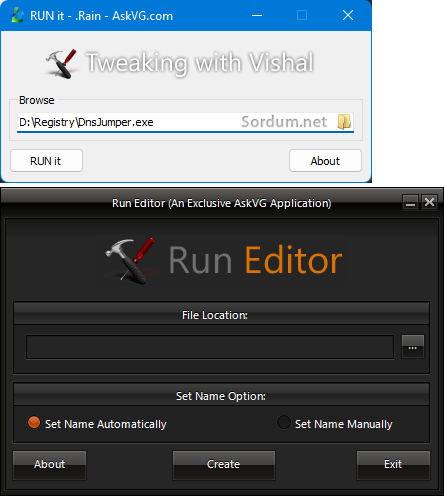444x496 pixels.
Task: Click the empty File Location input field
Action: (210, 347)
